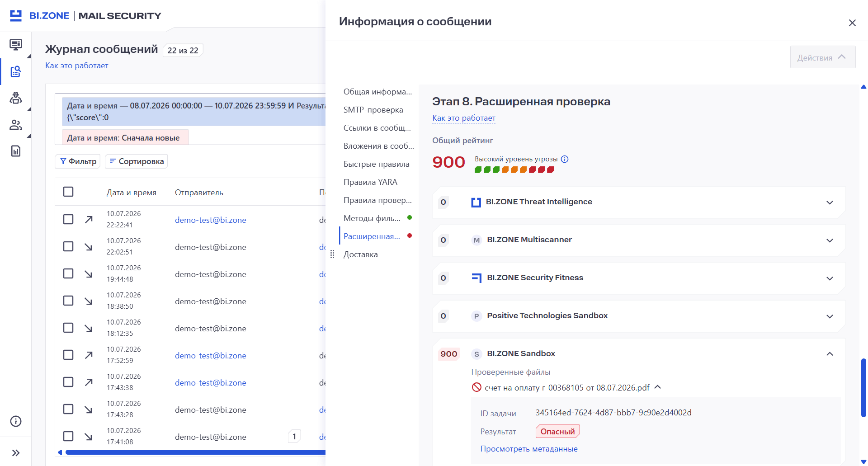This screenshot has height=466, width=868.
Task: Open the Общая информа... section
Action: pos(377,92)
